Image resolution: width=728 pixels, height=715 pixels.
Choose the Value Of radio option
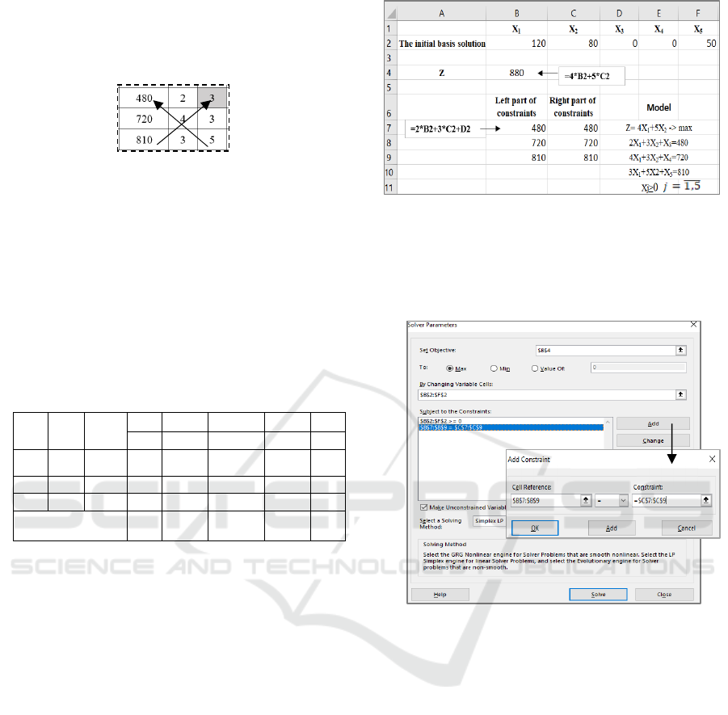[x=535, y=368]
